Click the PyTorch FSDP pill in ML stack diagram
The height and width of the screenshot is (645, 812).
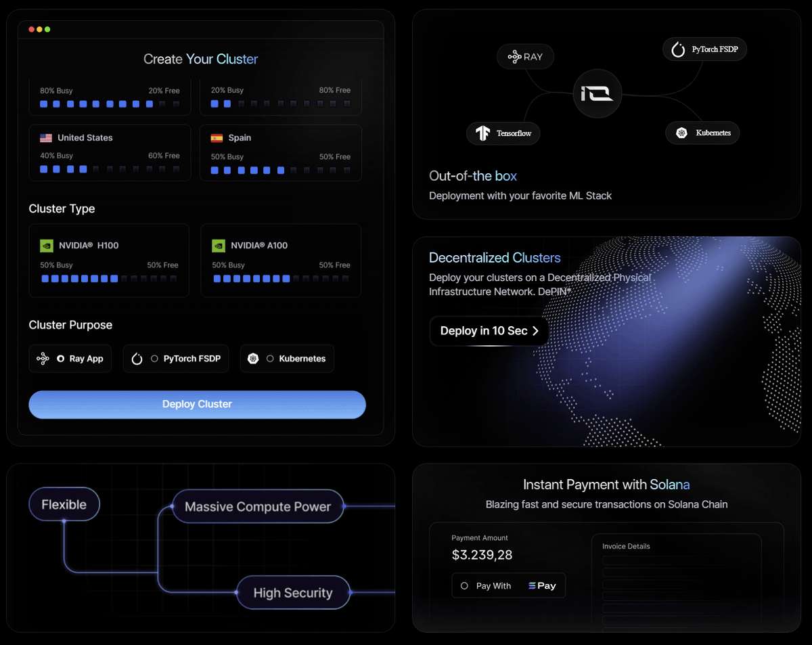704,49
